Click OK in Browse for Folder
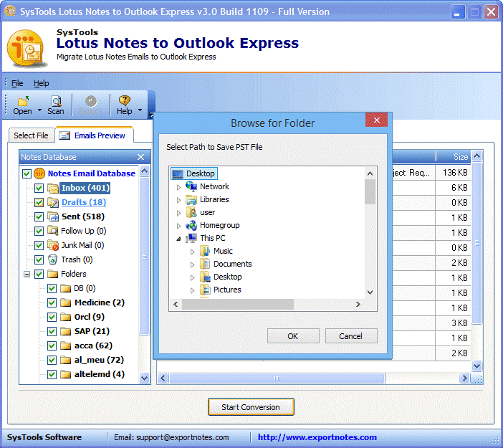Screen dimensions: 503x448 (x=293, y=336)
